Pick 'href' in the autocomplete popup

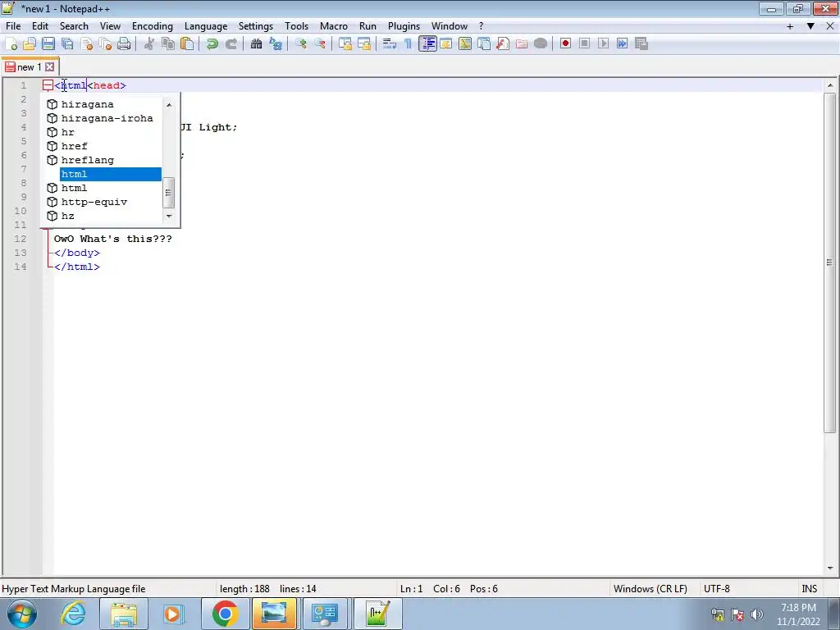coord(103,146)
